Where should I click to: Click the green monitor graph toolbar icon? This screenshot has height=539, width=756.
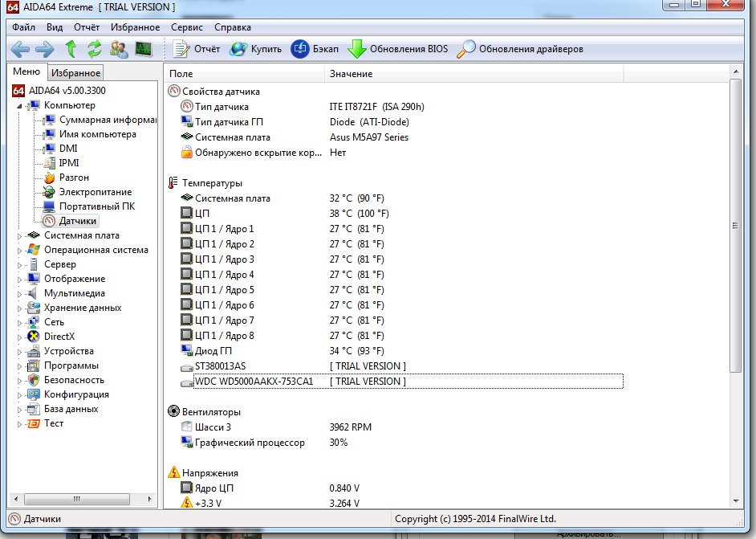point(144,49)
